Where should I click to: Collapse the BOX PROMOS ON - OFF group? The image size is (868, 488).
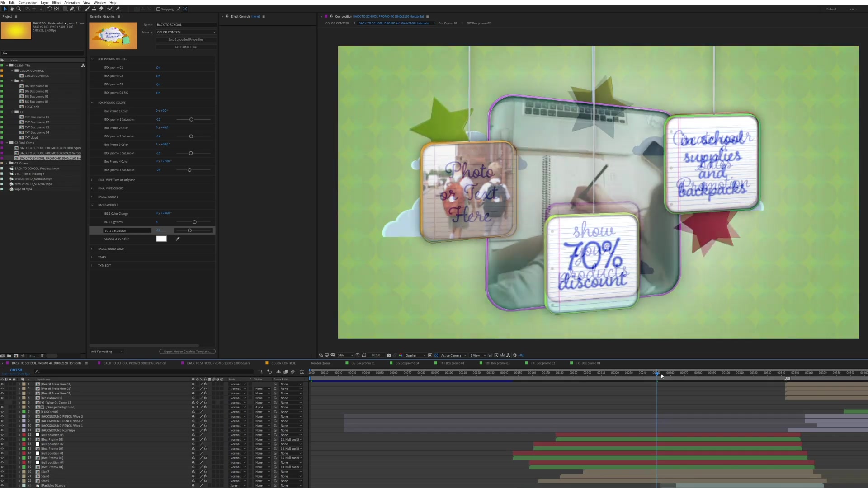coord(92,59)
